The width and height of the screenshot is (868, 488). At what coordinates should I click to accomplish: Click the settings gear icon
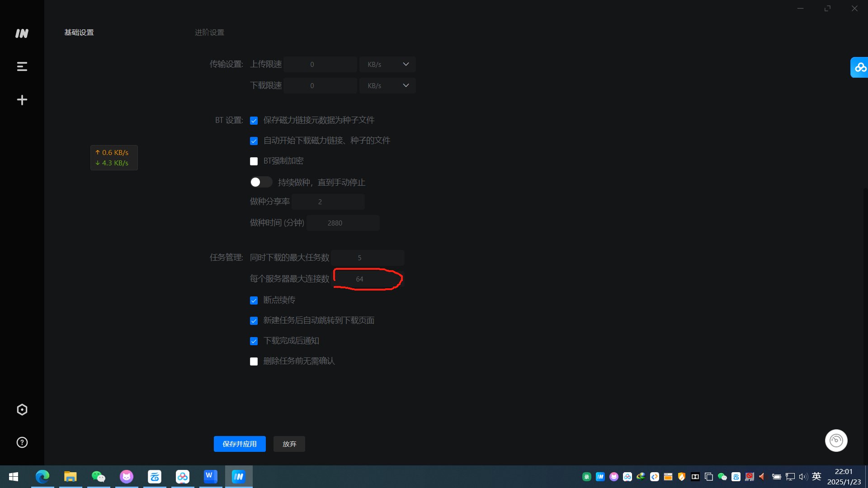pyautogui.click(x=22, y=410)
